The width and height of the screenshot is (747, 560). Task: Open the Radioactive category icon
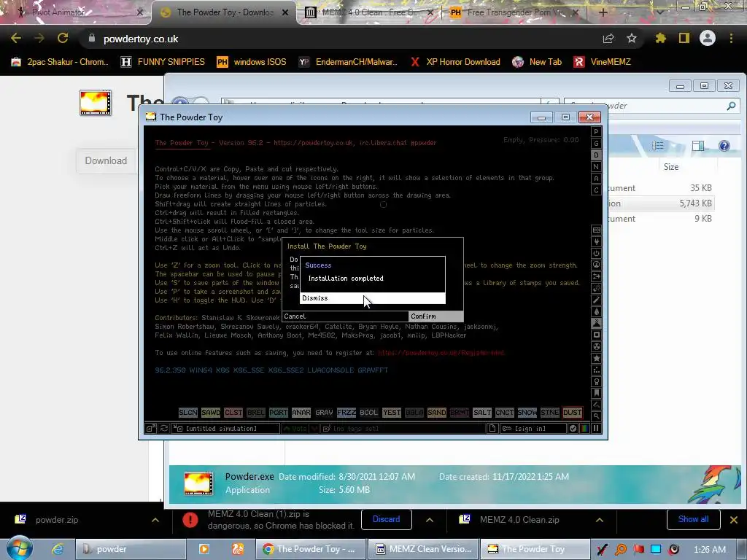coord(596,346)
